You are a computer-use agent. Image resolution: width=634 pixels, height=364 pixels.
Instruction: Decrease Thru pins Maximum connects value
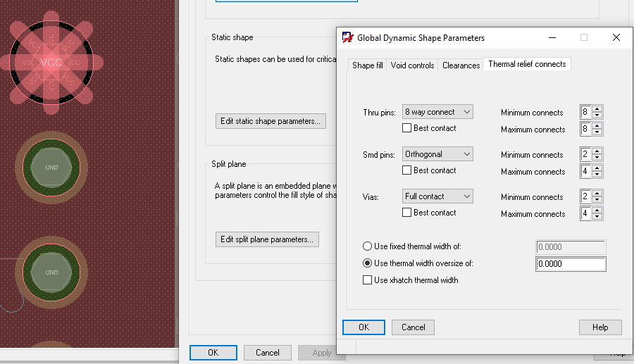tap(597, 132)
